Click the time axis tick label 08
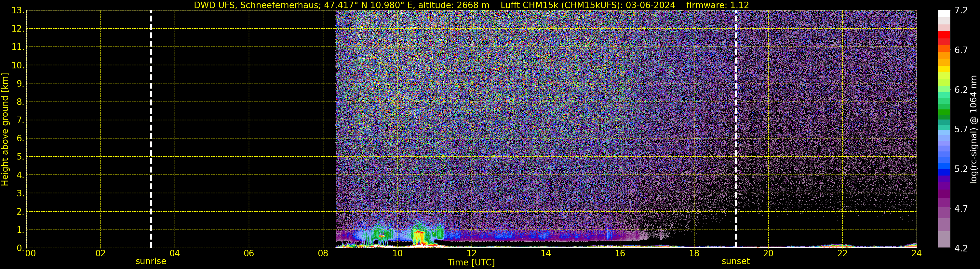This screenshot has width=980, height=269. pyautogui.click(x=323, y=253)
